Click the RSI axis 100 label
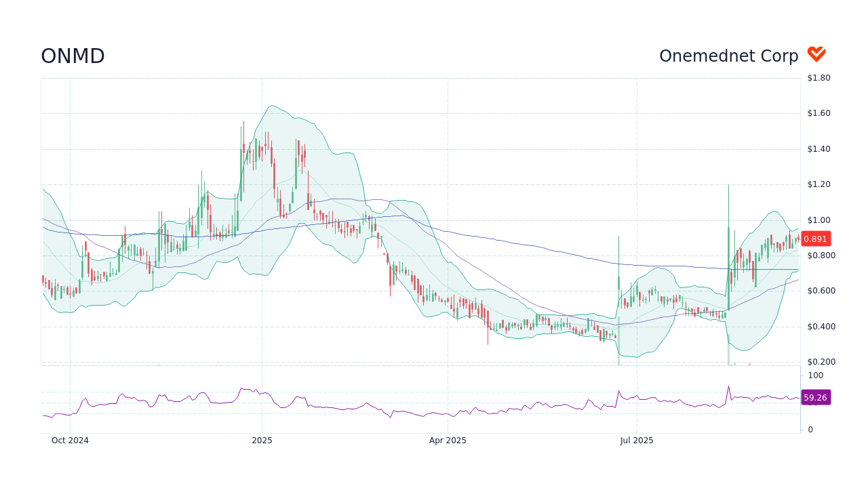Viewport: 868px width, 488px height. (x=815, y=375)
